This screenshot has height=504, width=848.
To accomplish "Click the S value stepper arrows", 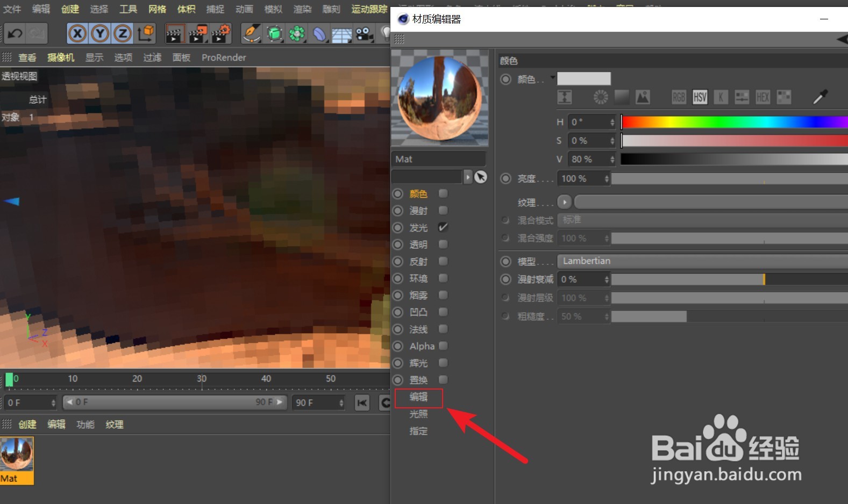I will [x=612, y=141].
